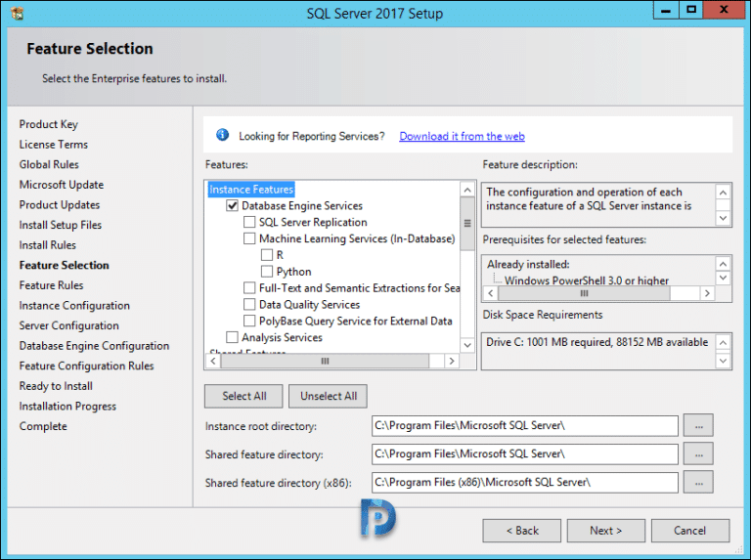Image resolution: width=751 pixels, height=560 pixels.
Task: Check Data Quality Services
Action: coord(249,304)
